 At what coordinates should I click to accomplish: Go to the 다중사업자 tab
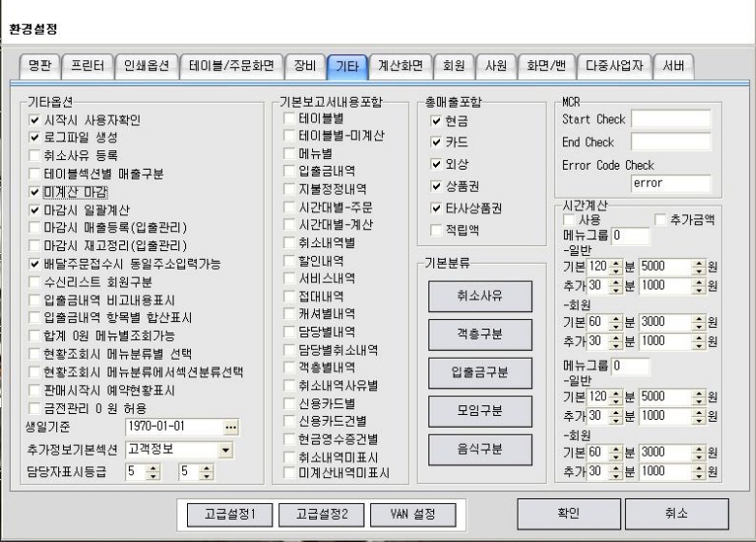coord(614,66)
